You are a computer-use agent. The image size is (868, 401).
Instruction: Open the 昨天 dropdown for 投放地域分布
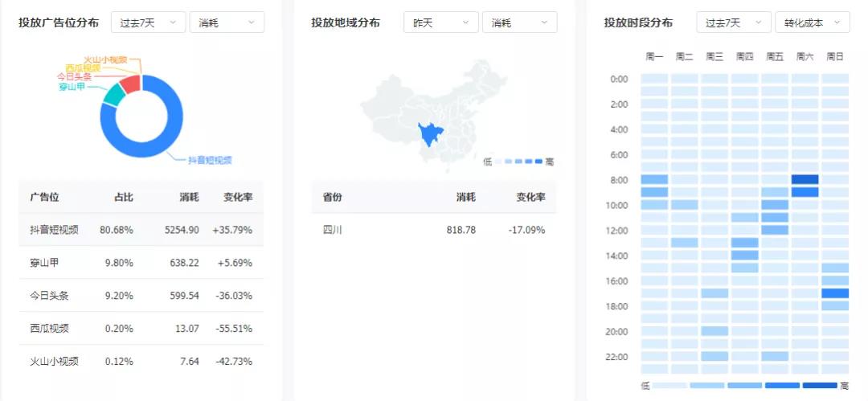pos(441,23)
